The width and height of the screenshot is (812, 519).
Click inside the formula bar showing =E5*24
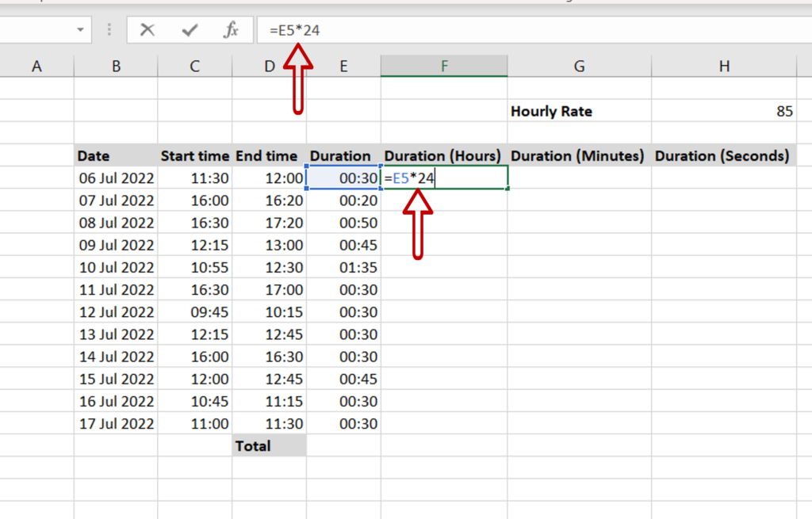[x=534, y=30]
